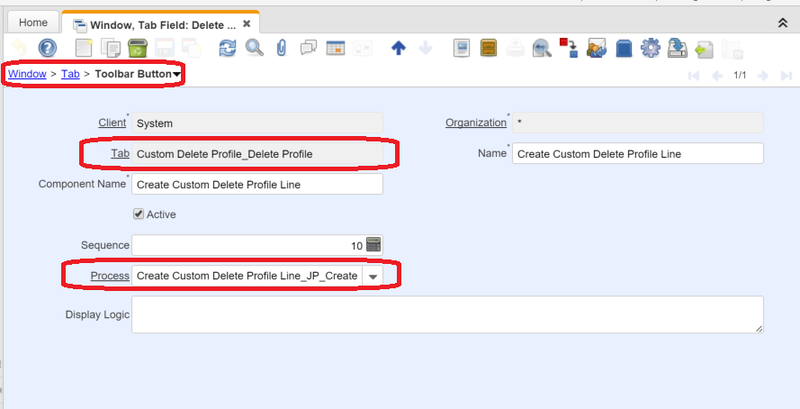Toggle grid view with the grid icon
The image size is (800, 409).
coord(335,48)
